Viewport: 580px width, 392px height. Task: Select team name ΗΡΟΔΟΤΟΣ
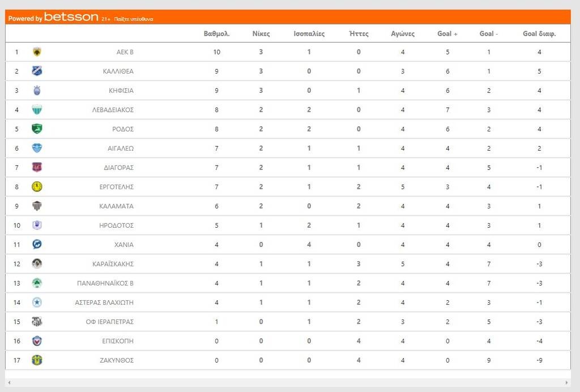coord(116,225)
